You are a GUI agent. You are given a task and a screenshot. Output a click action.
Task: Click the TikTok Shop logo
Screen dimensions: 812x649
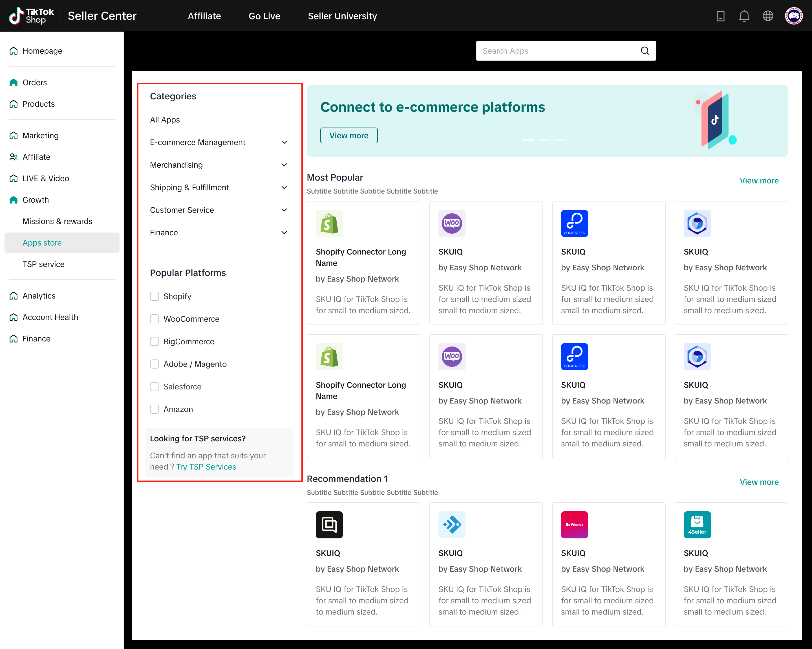click(32, 16)
